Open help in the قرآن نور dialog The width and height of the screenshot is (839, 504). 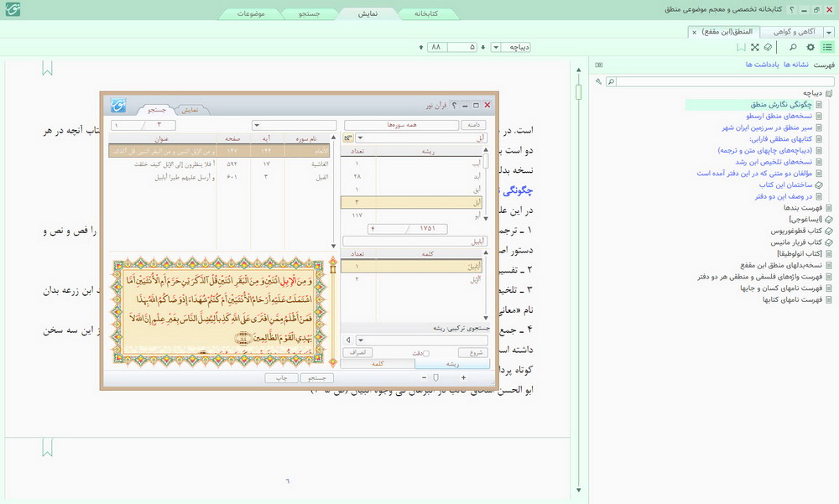[x=454, y=106]
